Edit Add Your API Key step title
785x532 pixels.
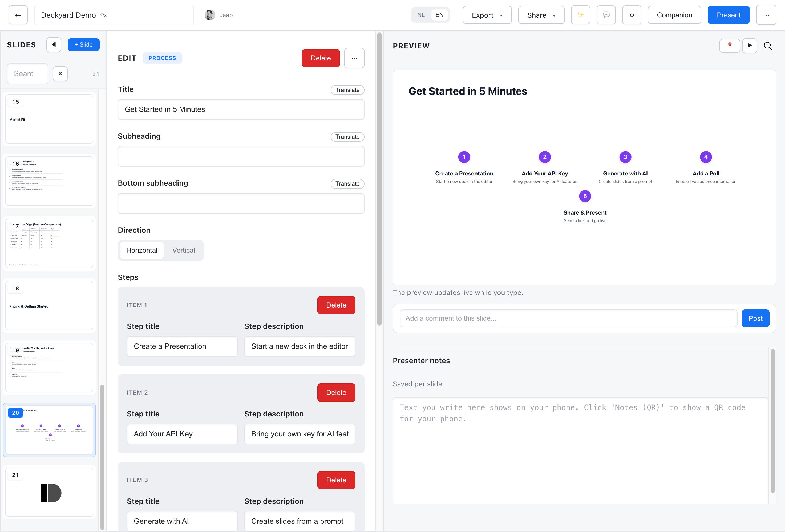point(182,434)
